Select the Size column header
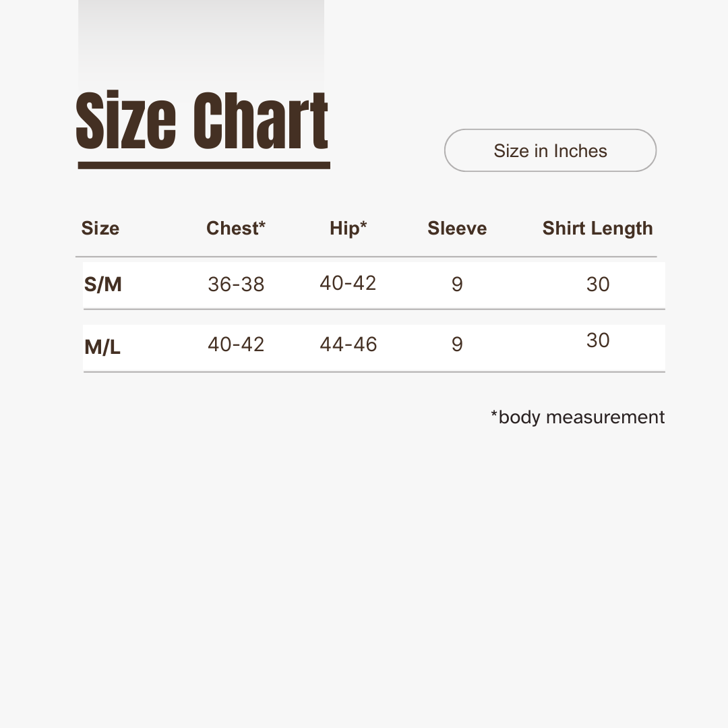The height and width of the screenshot is (728, 728). pos(100,229)
